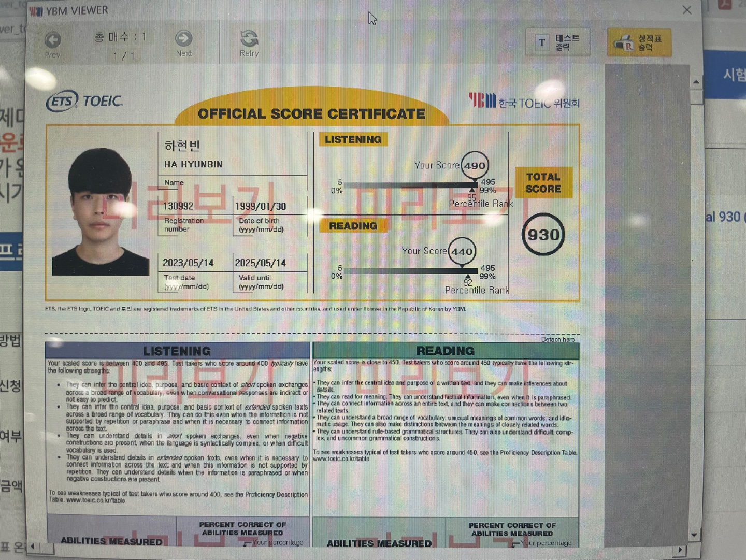The width and height of the screenshot is (746, 560).
Task: Click the vertical scrollbar up arrow
Action: [x=696, y=82]
